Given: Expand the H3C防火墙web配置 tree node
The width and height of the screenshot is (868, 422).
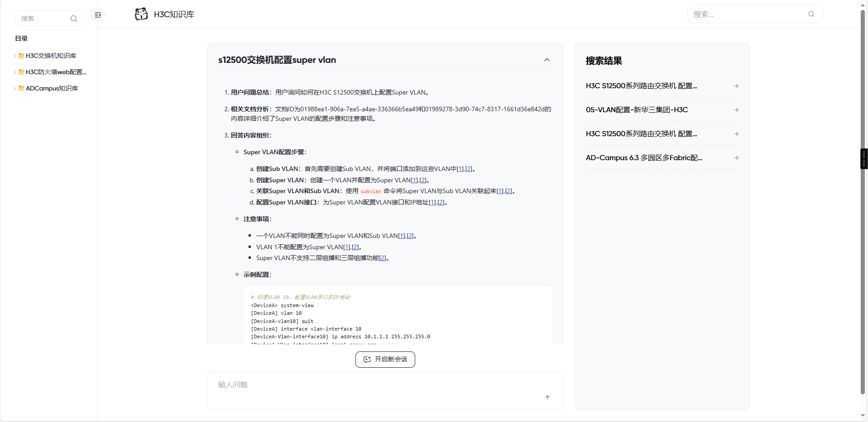Looking at the screenshot, I should 15,72.
